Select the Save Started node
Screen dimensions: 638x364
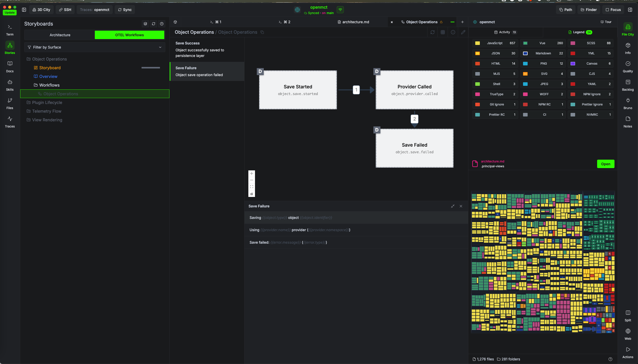pos(298,90)
